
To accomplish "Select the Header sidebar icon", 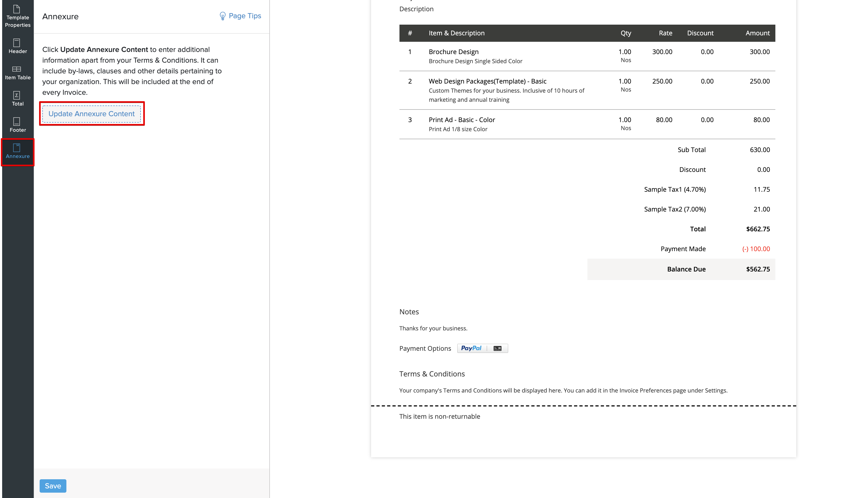I will 17,46.
